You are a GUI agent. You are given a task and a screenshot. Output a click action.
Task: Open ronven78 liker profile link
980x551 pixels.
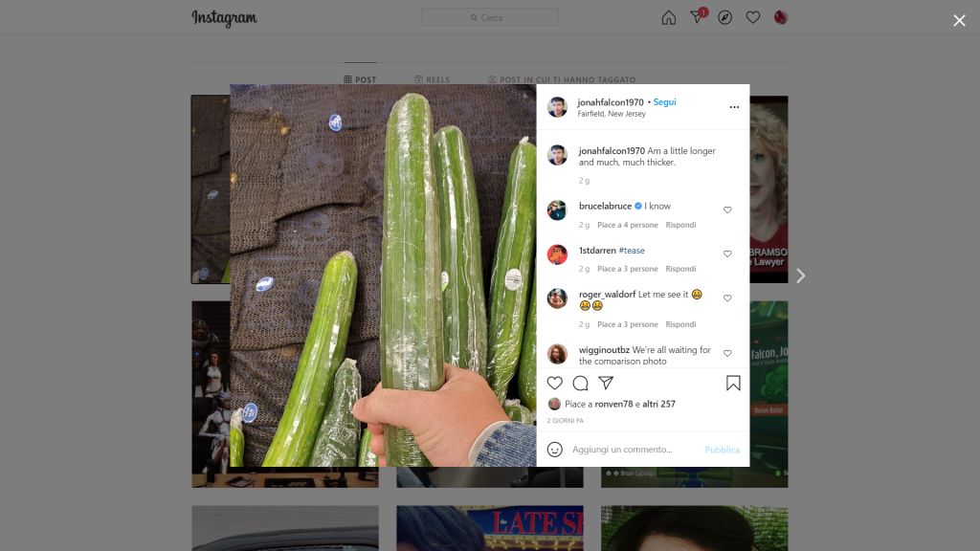click(613, 405)
